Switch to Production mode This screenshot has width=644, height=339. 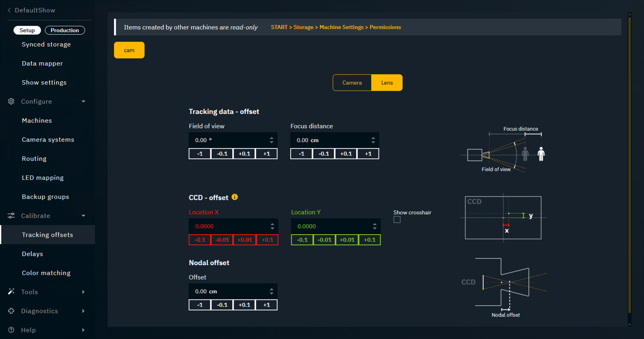pyautogui.click(x=65, y=30)
